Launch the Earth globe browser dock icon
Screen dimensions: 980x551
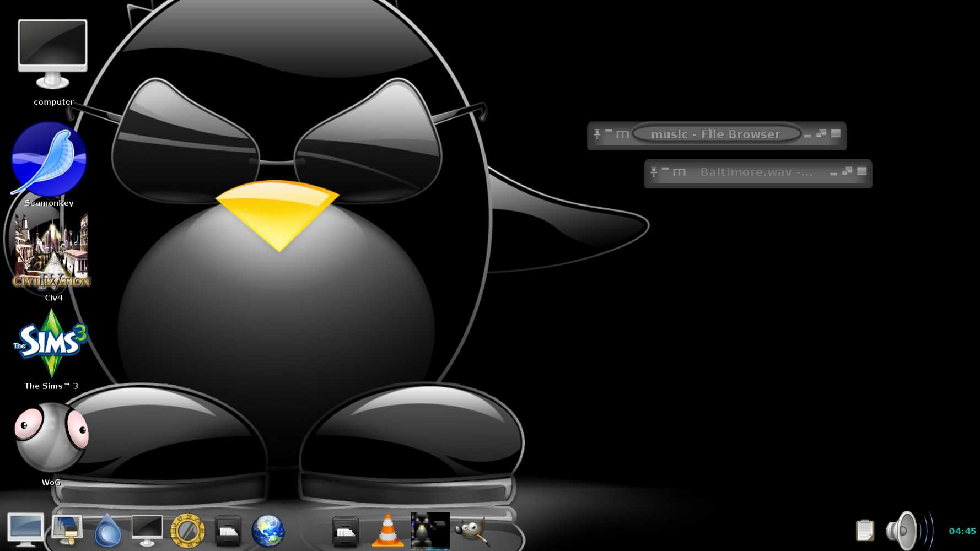tap(268, 531)
